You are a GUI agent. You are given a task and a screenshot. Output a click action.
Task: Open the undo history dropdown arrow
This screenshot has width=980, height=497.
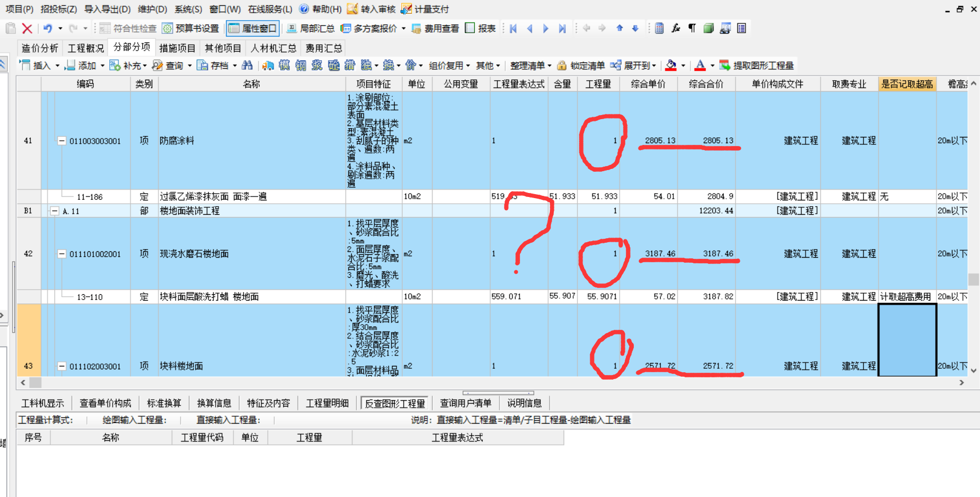pos(60,28)
